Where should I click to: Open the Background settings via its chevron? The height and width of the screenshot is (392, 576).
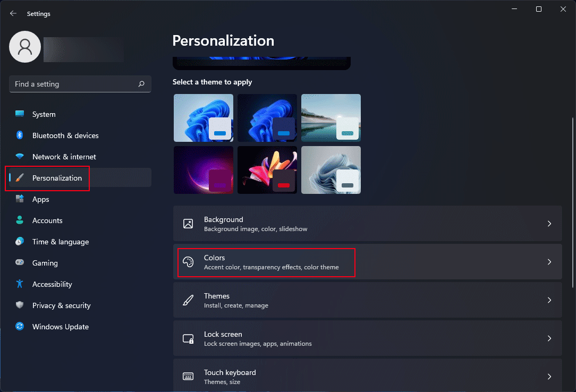tap(549, 224)
